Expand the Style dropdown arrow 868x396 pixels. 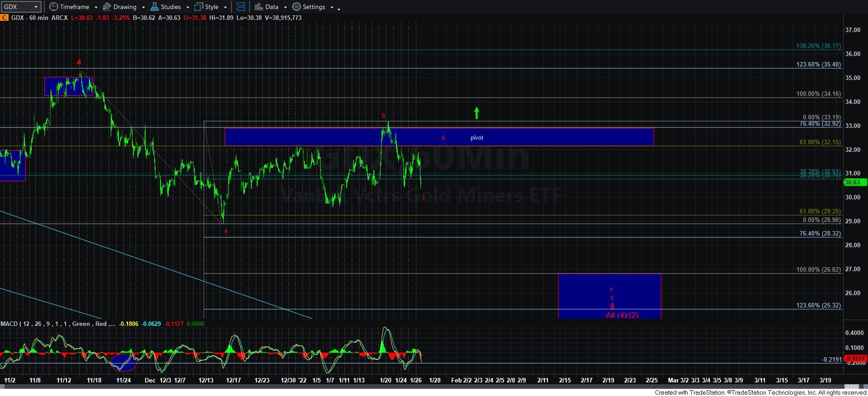point(225,7)
